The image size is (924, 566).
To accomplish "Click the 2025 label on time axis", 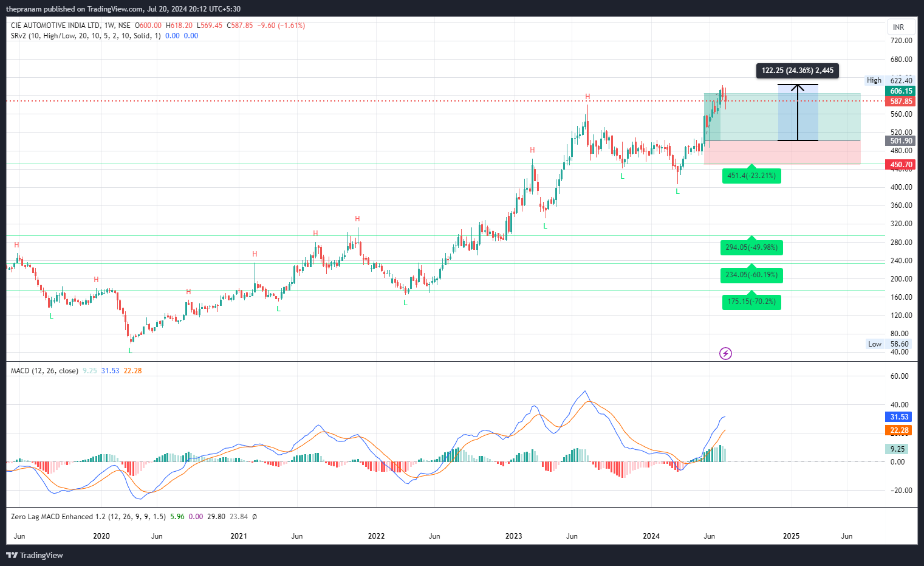I will [792, 536].
